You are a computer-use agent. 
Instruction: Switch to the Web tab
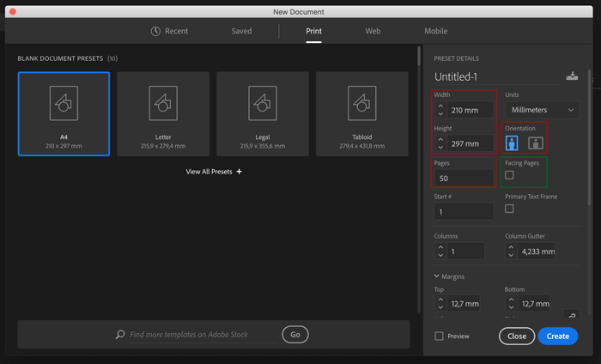[x=373, y=31]
